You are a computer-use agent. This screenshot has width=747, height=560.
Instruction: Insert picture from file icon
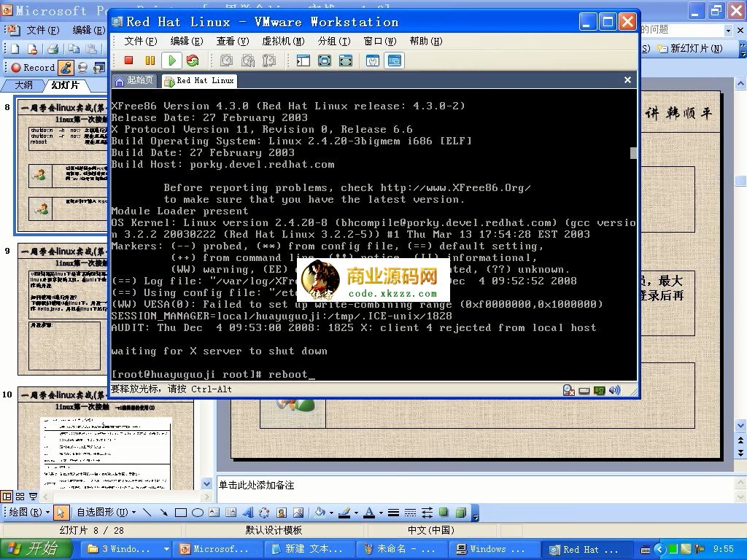point(298,513)
